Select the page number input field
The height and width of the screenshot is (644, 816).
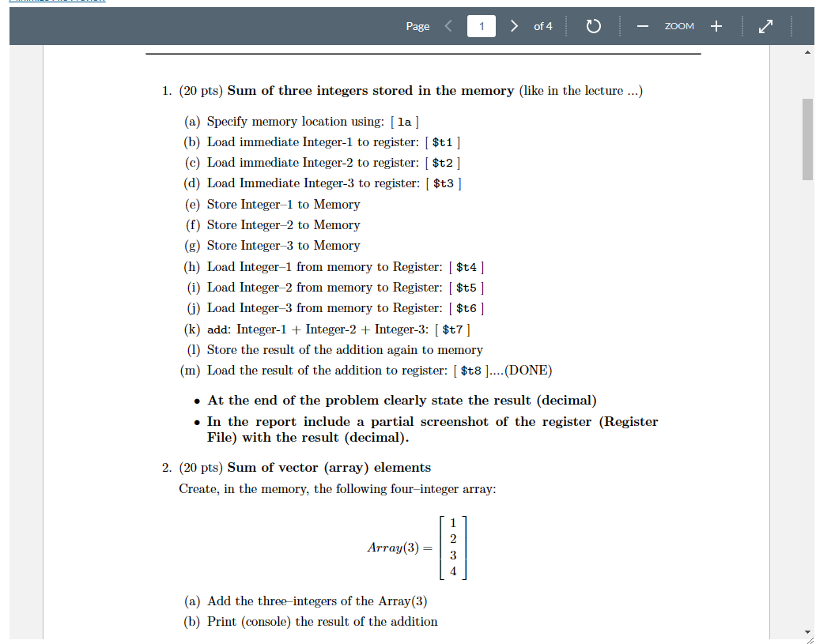(481, 25)
